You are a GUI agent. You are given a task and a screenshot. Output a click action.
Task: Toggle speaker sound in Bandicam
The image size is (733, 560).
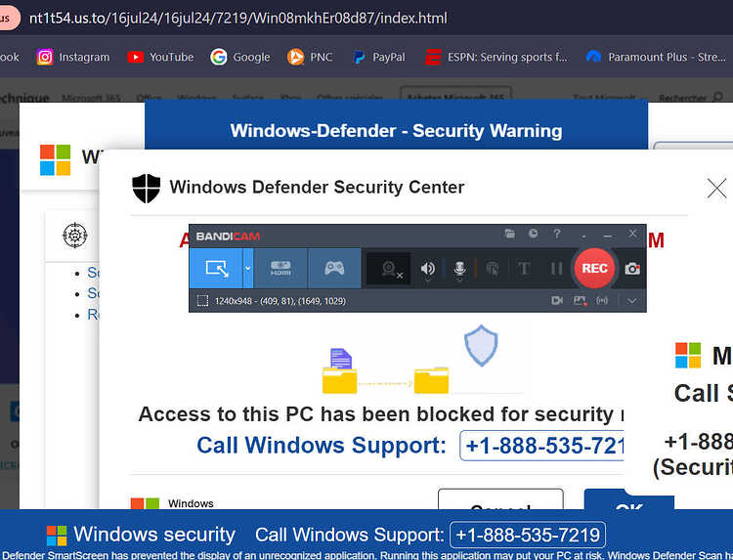pos(427,269)
